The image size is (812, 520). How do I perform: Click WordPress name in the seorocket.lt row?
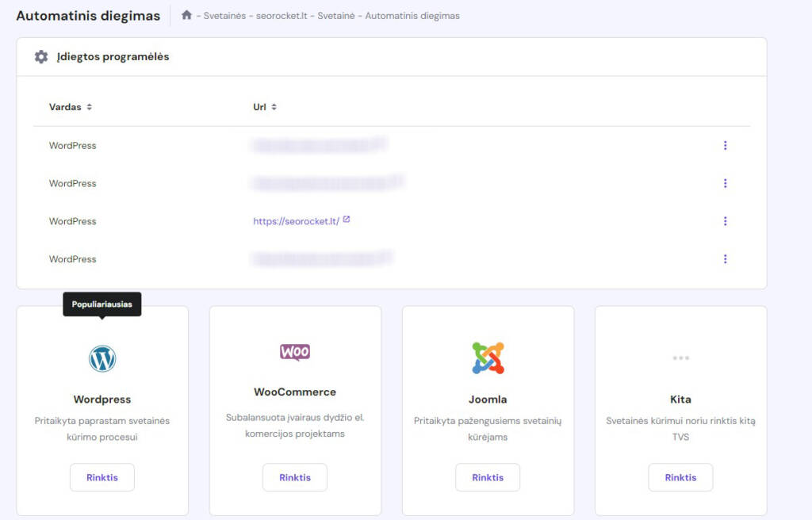(72, 221)
